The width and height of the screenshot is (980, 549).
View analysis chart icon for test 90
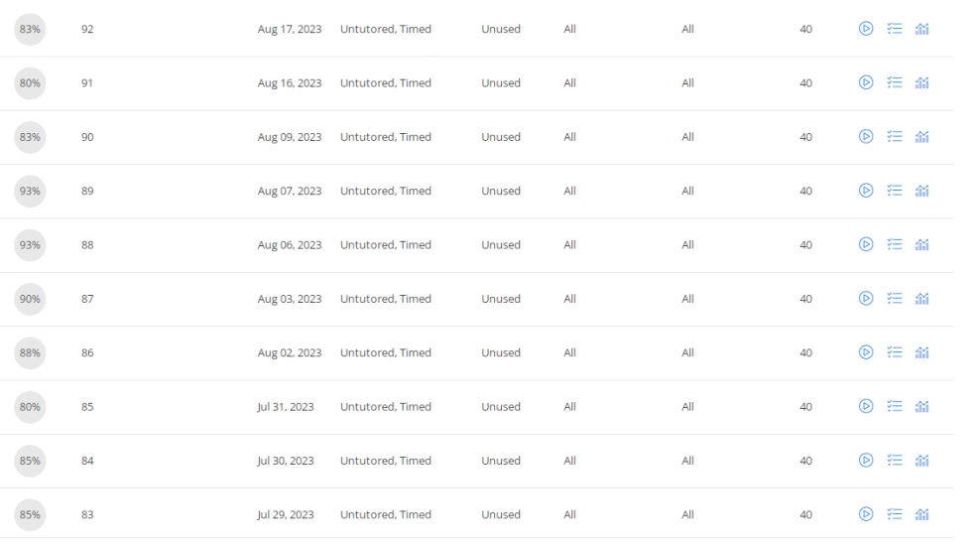(921, 137)
